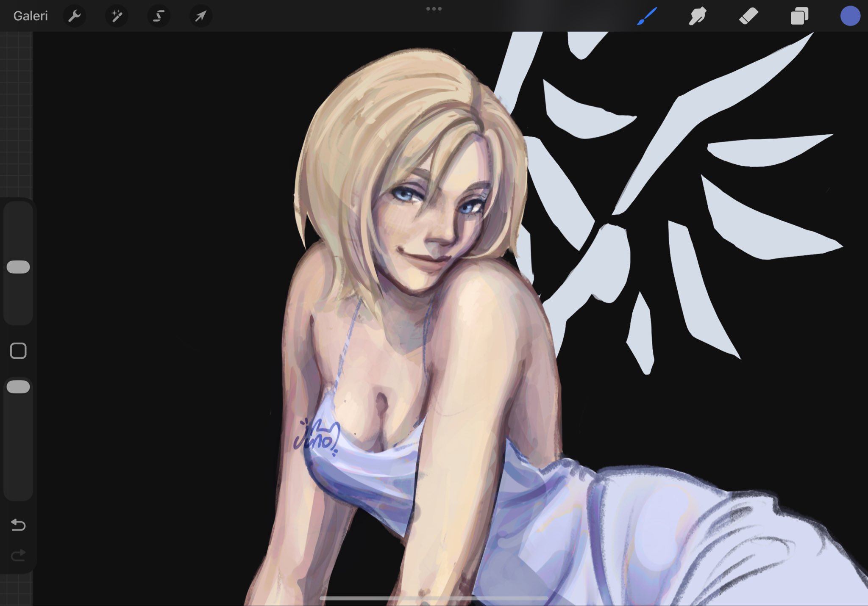Click the artist signature on the dress

(x=317, y=437)
